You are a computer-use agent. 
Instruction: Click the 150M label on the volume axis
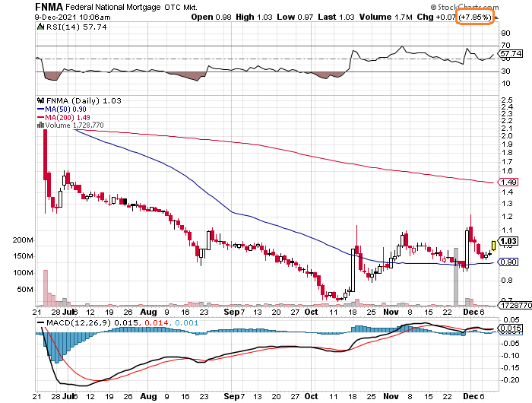(23, 256)
